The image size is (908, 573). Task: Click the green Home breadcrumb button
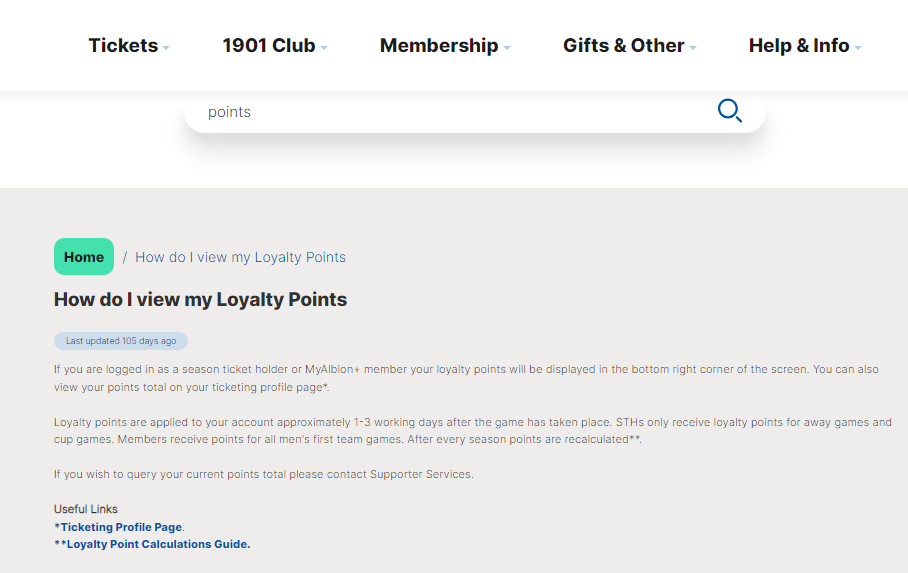coord(84,257)
